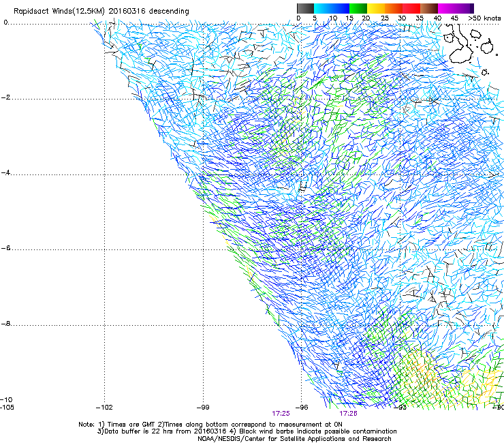Click the '0' latitude axis label

coord(5,22)
